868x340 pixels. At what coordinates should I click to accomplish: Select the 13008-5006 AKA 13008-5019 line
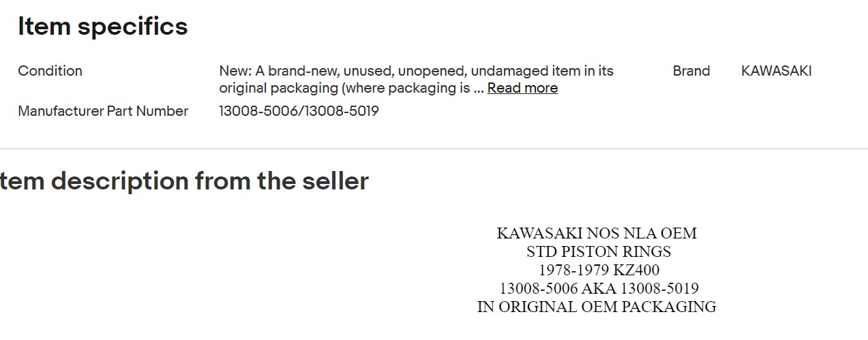(599, 288)
